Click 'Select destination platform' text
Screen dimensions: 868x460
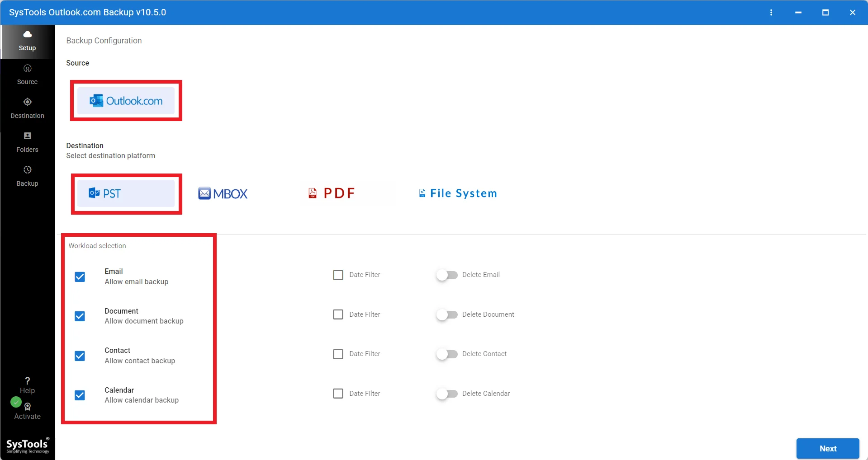[x=111, y=155]
